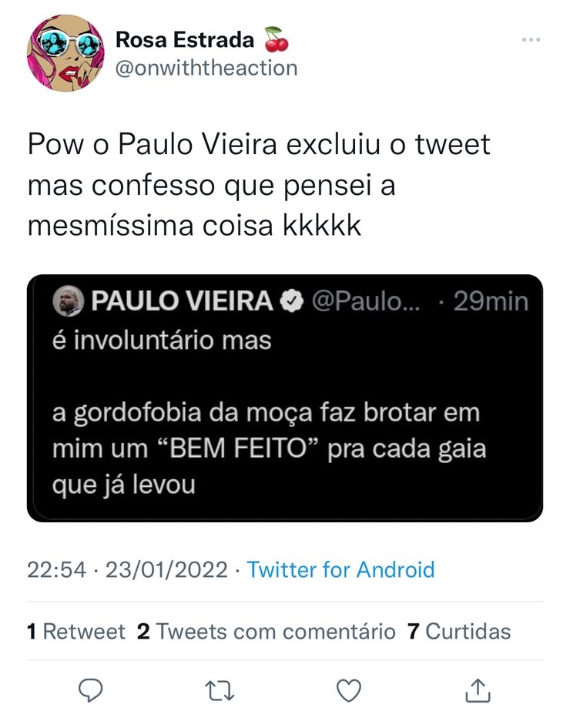Image resolution: width=570 pixels, height=728 pixels.
Task: Open Rosa Estrada's profile name link
Action: (x=184, y=39)
